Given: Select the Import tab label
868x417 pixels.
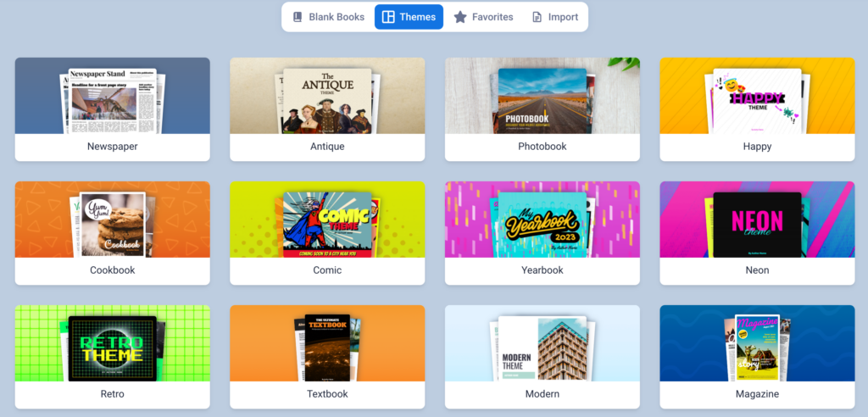Looking at the screenshot, I should coord(563,17).
